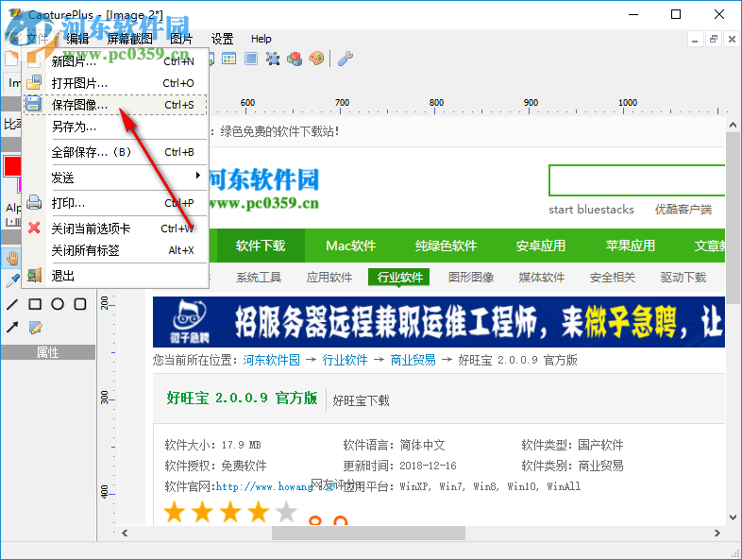Click the 媒体软件 category link
Screen dimensions: 742x560
coord(541,277)
